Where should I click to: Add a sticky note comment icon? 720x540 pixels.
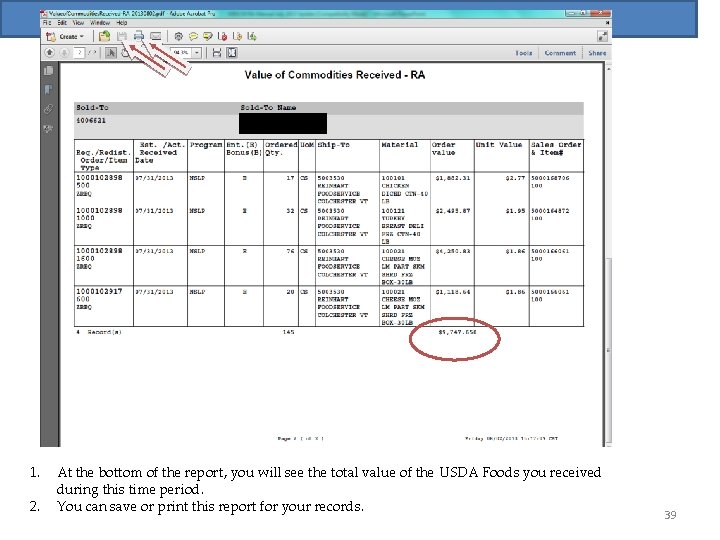pos(193,36)
